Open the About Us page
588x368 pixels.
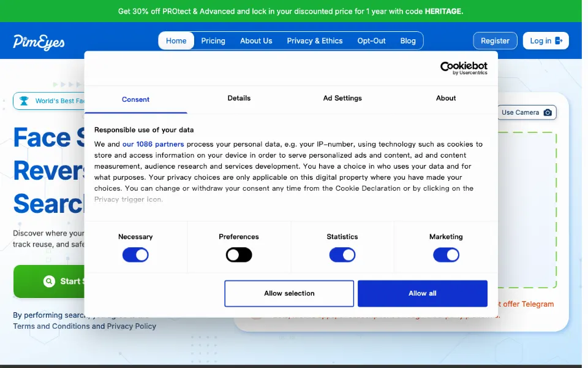[256, 40]
